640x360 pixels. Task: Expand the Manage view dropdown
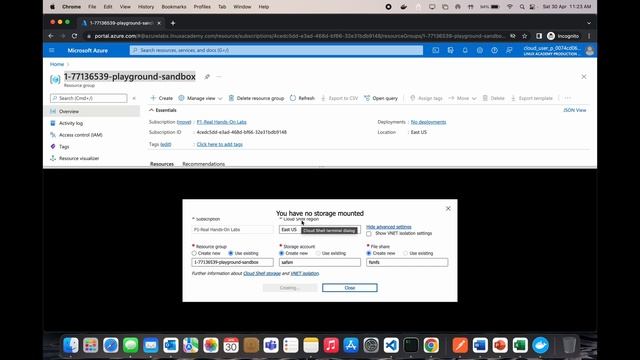[200, 98]
